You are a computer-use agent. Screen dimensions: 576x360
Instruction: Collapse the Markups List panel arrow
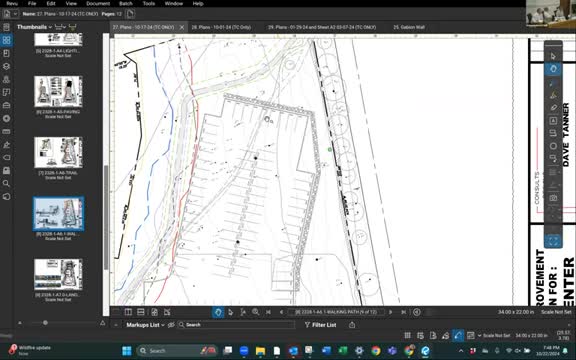[116, 325]
